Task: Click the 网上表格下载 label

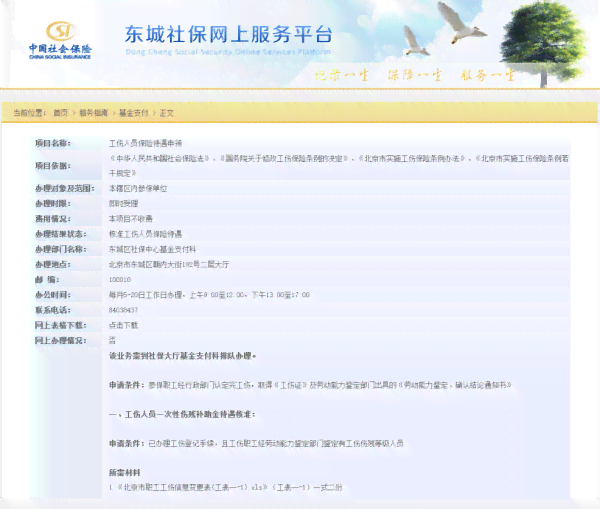Action: point(60,325)
